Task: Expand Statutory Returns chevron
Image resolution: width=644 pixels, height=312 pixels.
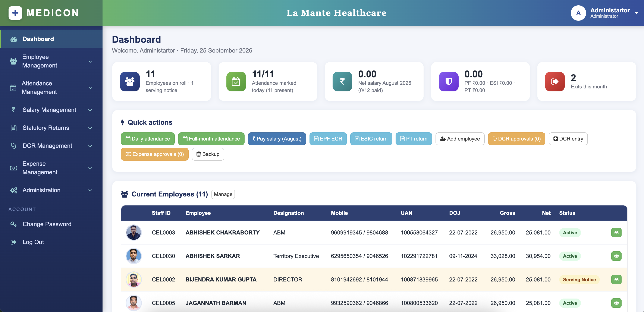Action: point(91,128)
